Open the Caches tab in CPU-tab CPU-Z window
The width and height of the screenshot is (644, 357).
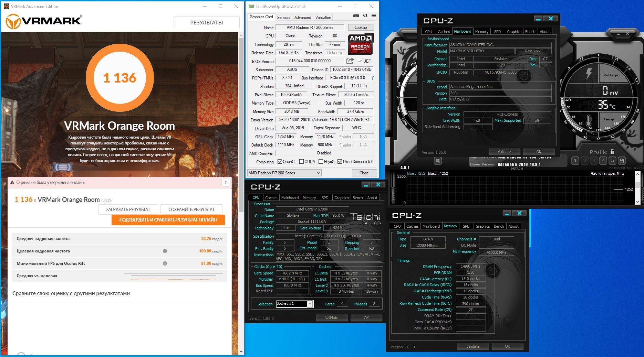pyautogui.click(x=271, y=198)
